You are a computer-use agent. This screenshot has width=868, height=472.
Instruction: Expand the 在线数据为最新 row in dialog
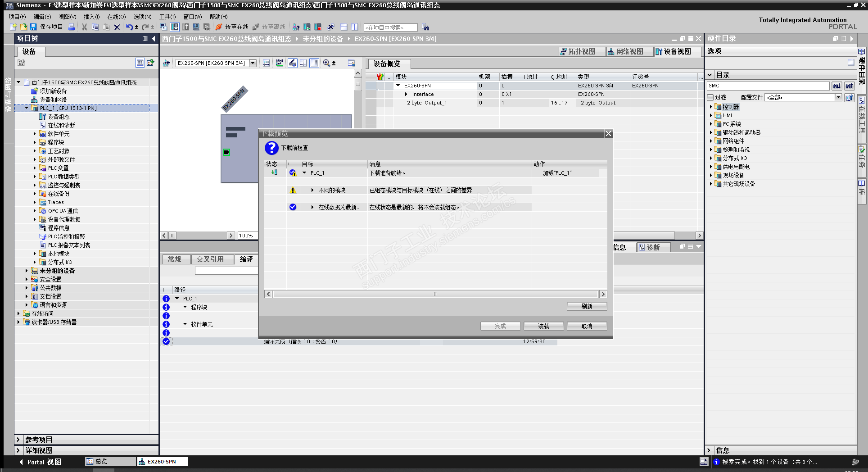tap(312, 208)
